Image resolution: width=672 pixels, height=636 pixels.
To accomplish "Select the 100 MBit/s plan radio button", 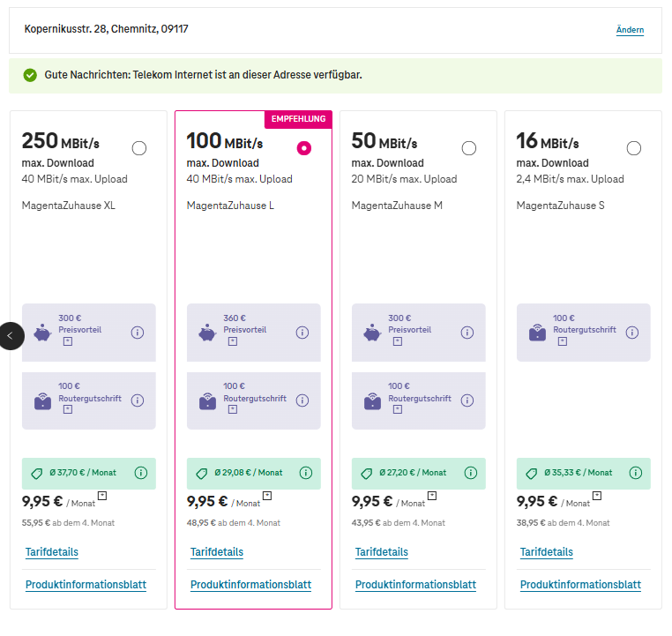I will click(x=304, y=148).
